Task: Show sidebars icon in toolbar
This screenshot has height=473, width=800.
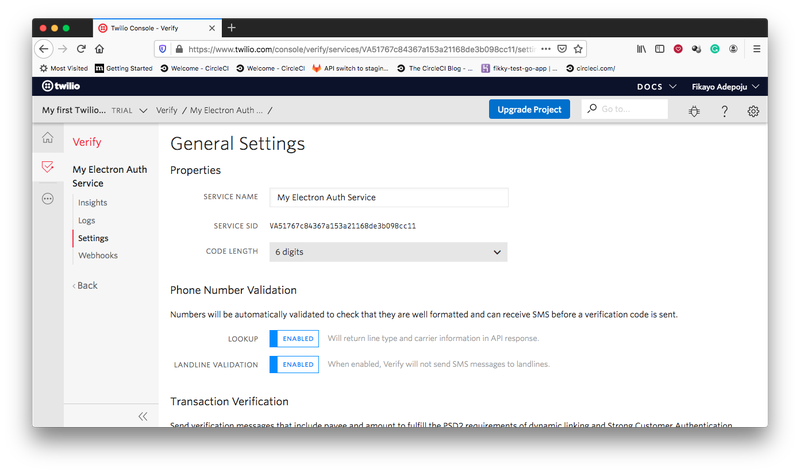Action: [x=660, y=49]
